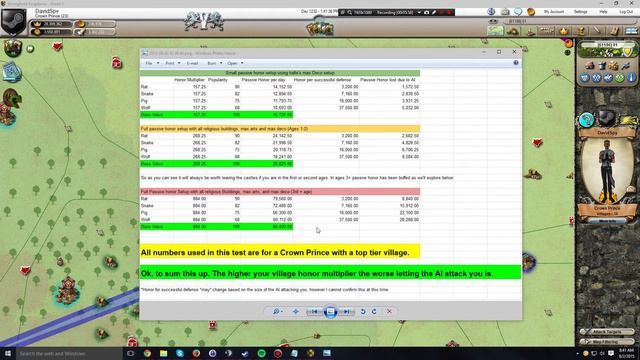Open the Factions flag tab icon
Viewport: 640px width, 360px height.
[631, 31]
